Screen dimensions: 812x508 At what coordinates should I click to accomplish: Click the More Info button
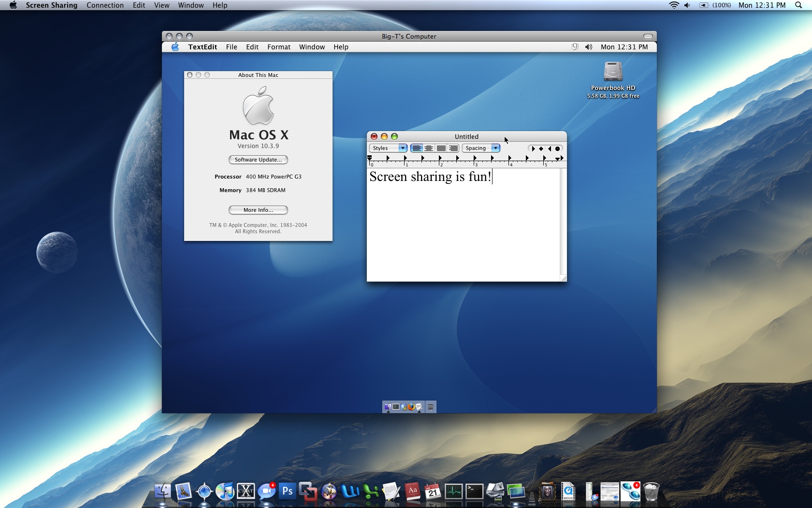click(x=258, y=210)
